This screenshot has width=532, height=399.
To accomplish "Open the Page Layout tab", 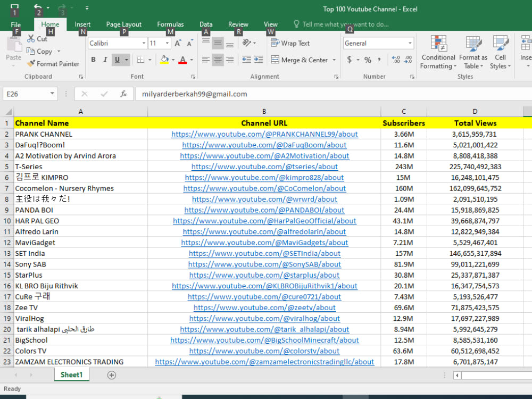I will pos(124,24).
